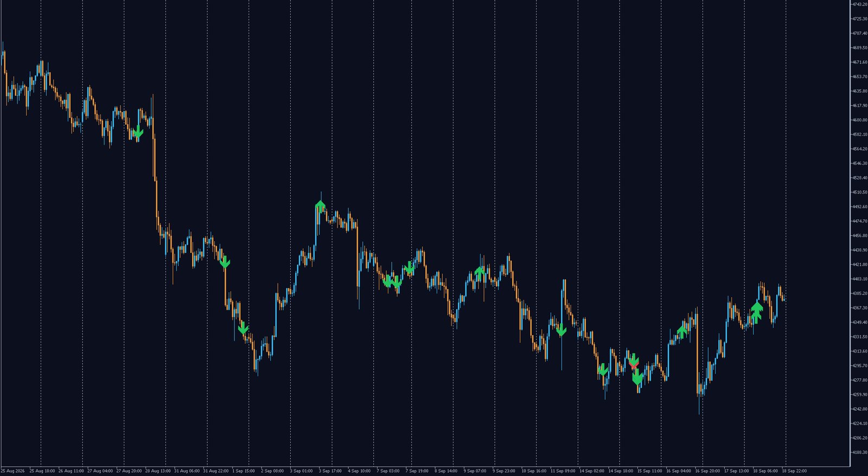Viewport: 868px width, 476px height.
Task: Select the 7 Sep 19:00 time label
Action: pyautogui.click(x=417, y=471)
